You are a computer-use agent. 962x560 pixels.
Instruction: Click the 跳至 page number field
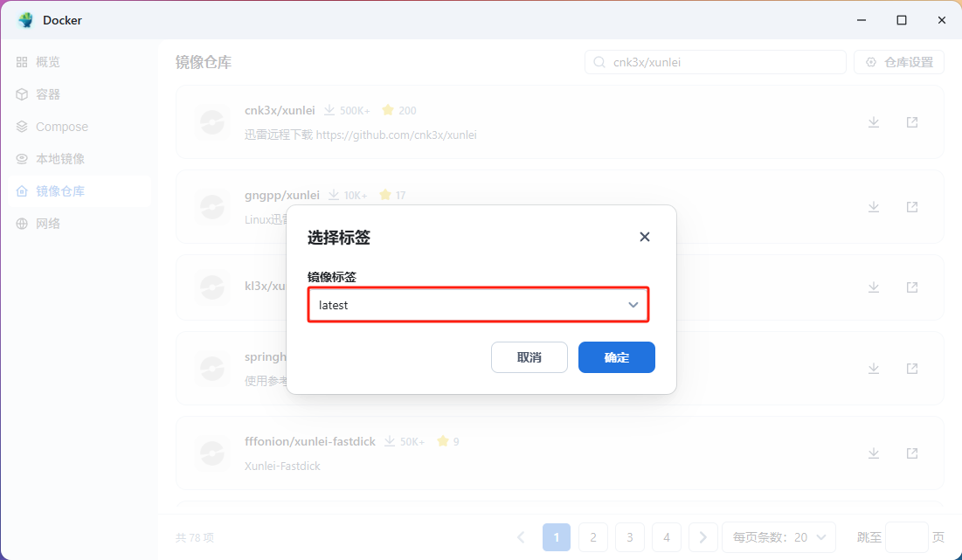[907, 537]
